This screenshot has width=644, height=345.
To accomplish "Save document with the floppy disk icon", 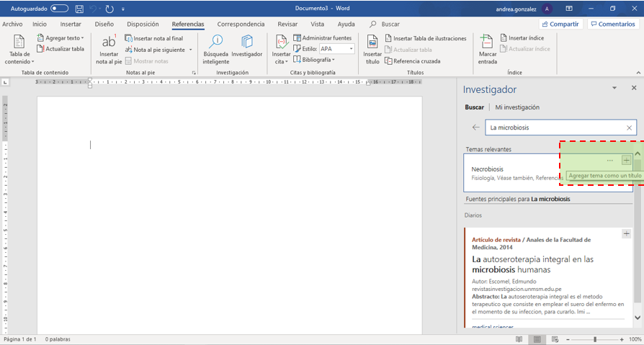I will 80,8.
